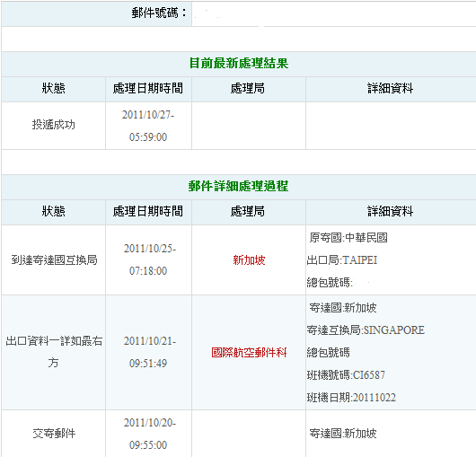The height and width of the screenshot is (457, 476).
Task: Click the 出口資料一詳如最右方 status cell
Action: point(54,352)
